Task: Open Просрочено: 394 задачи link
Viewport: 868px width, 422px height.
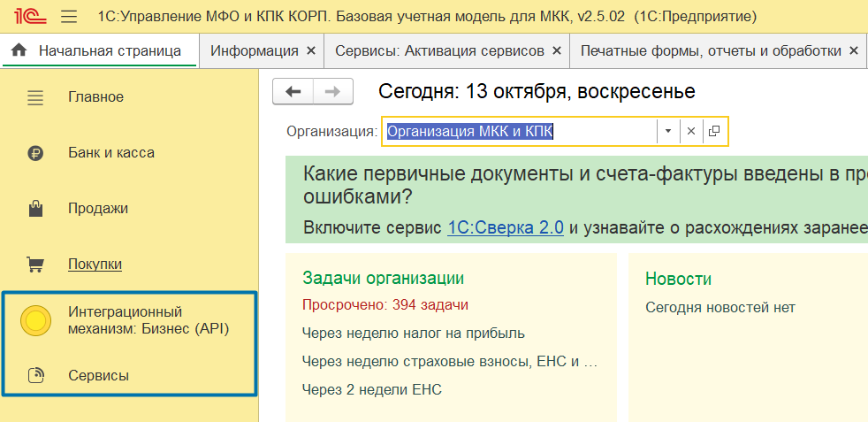Action: pos(385,304)
